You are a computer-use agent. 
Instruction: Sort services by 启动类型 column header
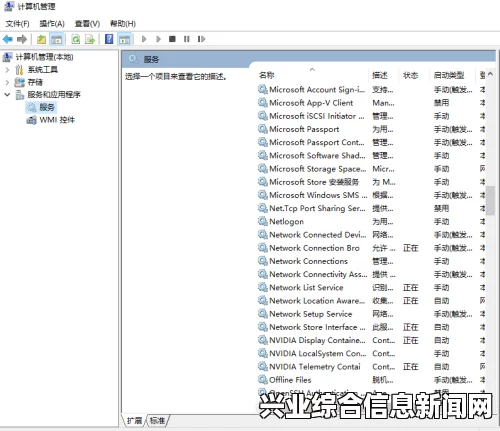point(449,75)
